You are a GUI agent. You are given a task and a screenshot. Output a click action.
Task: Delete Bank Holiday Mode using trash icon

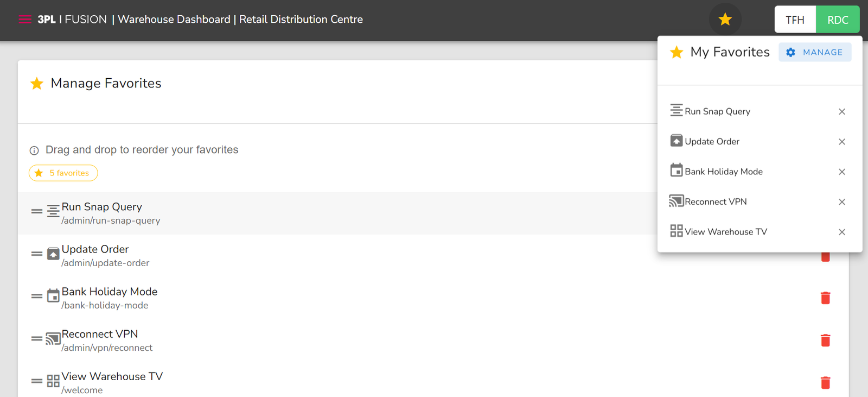pos(825,298)
